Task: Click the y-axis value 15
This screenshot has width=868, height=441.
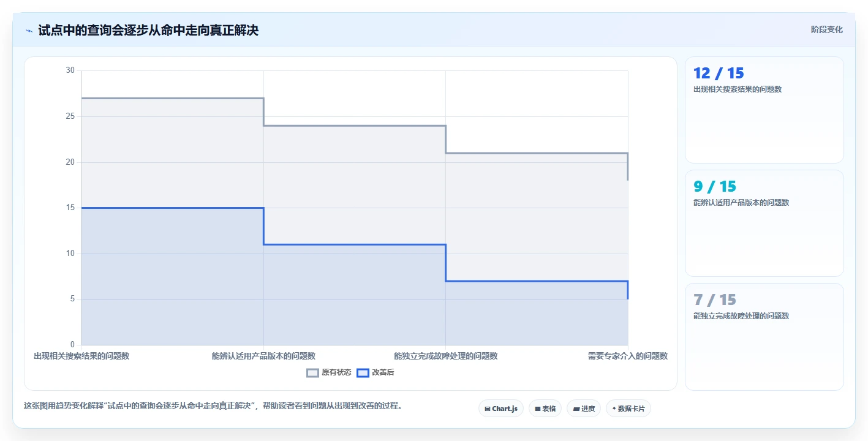Action: tap(70, 208)
